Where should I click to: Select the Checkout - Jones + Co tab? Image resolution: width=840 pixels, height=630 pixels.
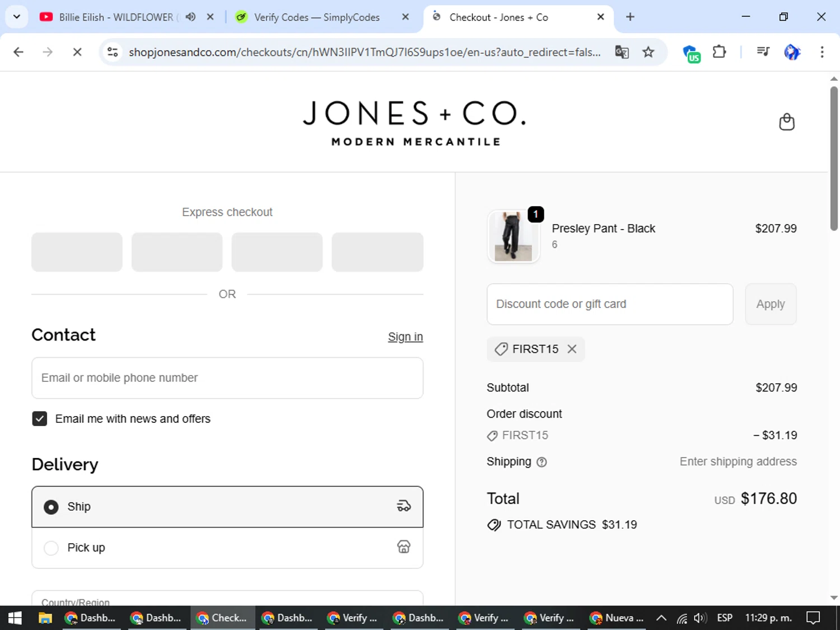point(498,17)
